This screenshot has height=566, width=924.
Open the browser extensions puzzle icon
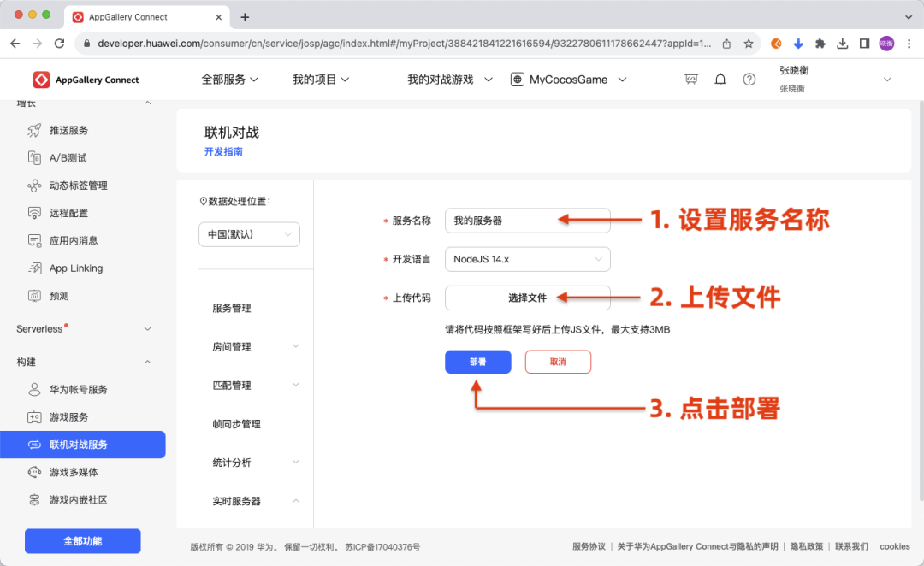coord(820,44)
